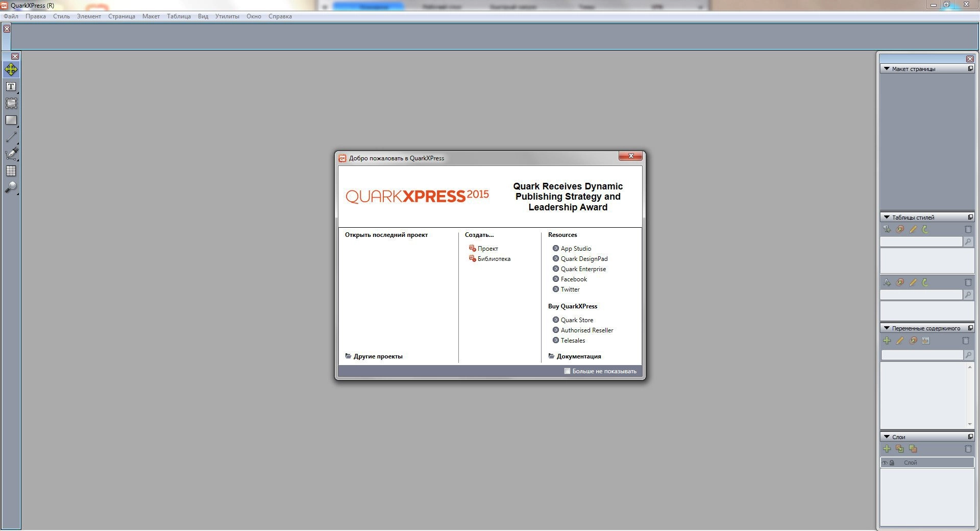Open the Правка menu
The image size is (980, 531).
[x=35, y=16]
